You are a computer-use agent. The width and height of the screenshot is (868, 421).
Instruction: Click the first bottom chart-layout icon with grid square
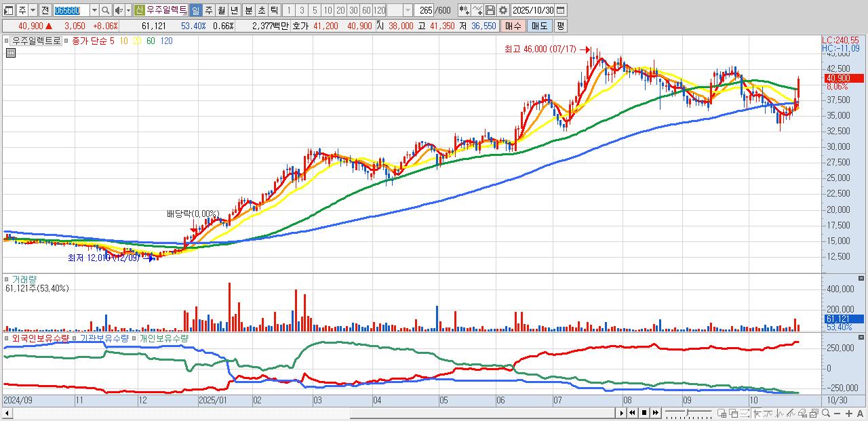[722, 413]
